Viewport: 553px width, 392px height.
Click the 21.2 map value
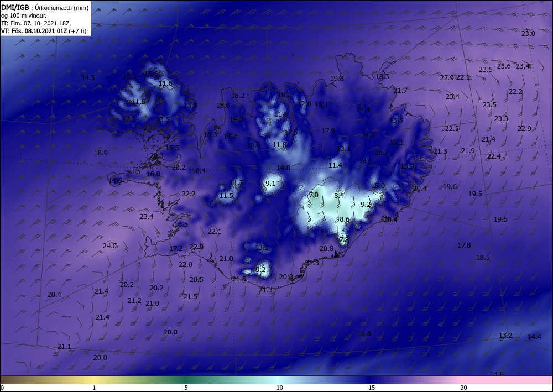(134, 301)
